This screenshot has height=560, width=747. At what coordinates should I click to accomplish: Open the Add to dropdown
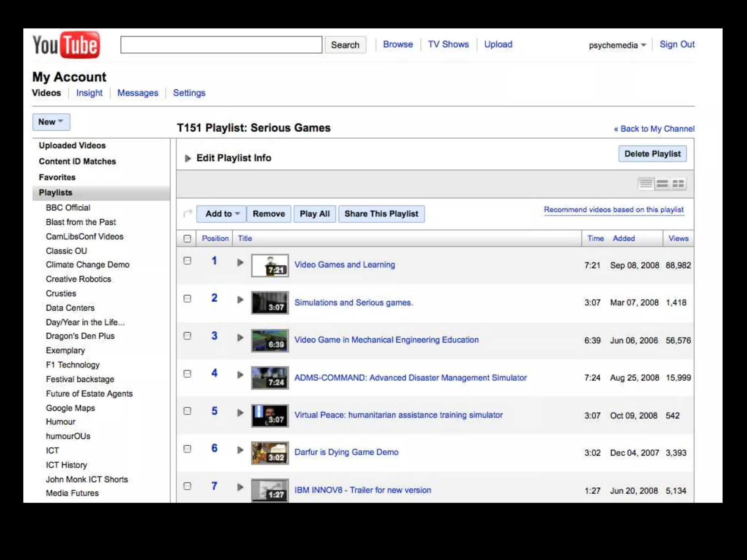click(222, 214)
